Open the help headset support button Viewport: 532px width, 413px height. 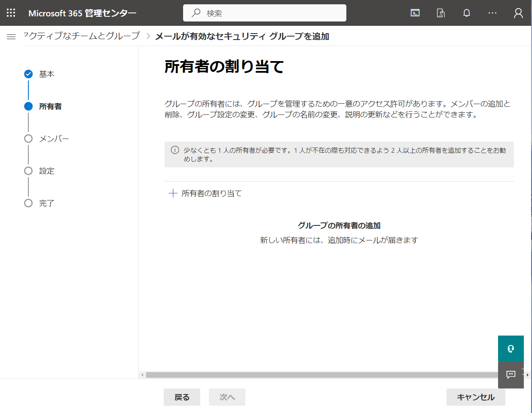tap(511, 348)
